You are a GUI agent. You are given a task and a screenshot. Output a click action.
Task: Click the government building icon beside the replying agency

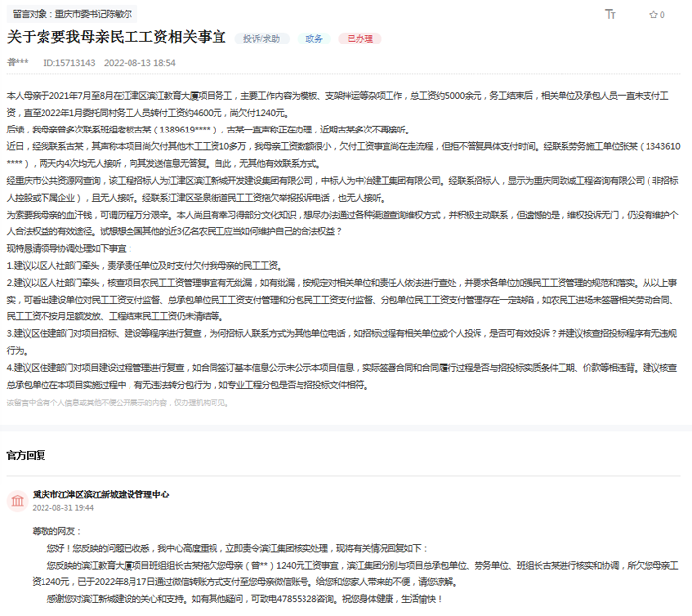pos(17,500)
